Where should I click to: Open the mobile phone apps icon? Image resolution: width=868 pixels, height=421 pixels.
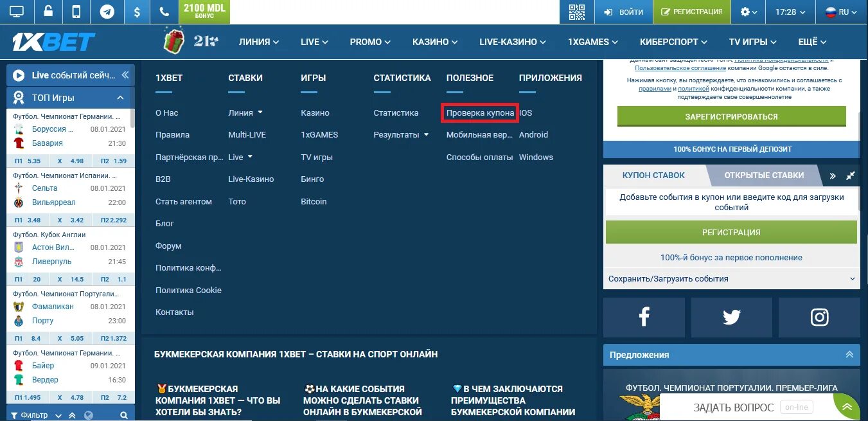tap(76, 12)
